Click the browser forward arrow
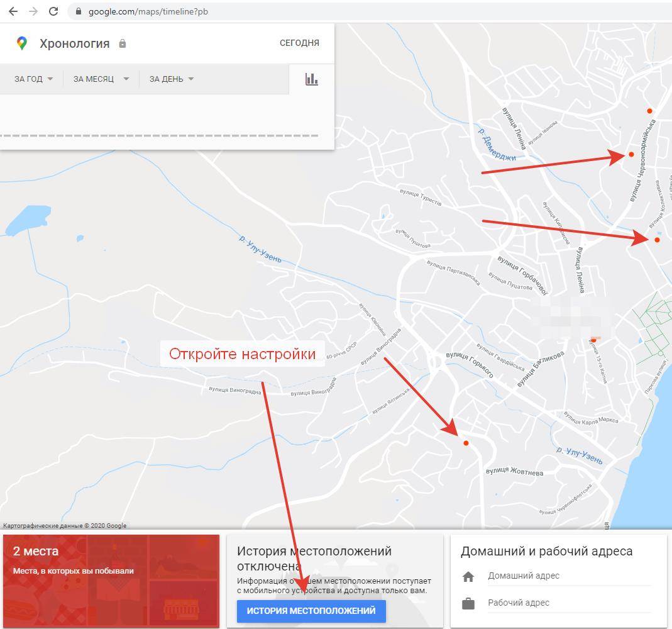The width and height of the screenshot is (672, 629). pyautogui.click(x=33, y=11)
